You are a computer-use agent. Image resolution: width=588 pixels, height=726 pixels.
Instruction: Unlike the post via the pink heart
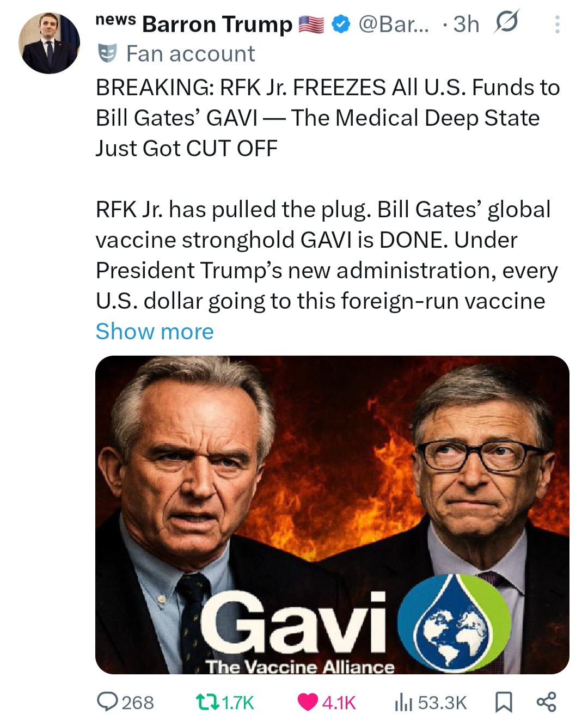pos(308,702)
